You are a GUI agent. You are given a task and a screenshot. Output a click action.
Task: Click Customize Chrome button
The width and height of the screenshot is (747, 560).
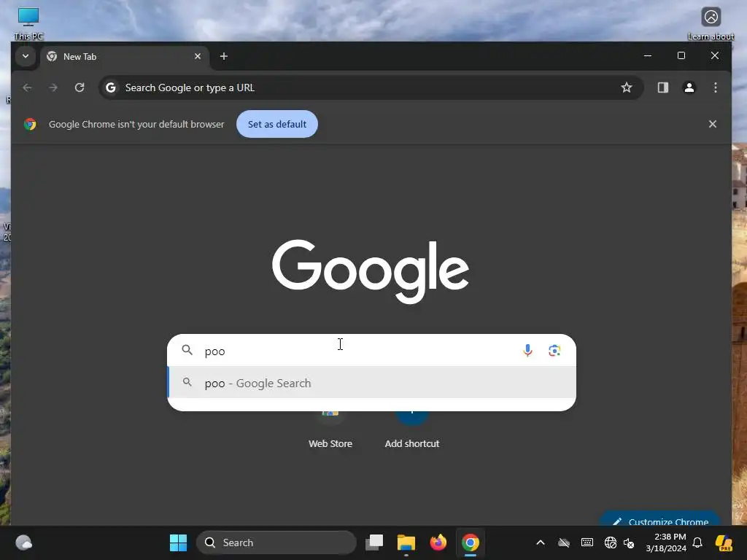tap(661, 520)
